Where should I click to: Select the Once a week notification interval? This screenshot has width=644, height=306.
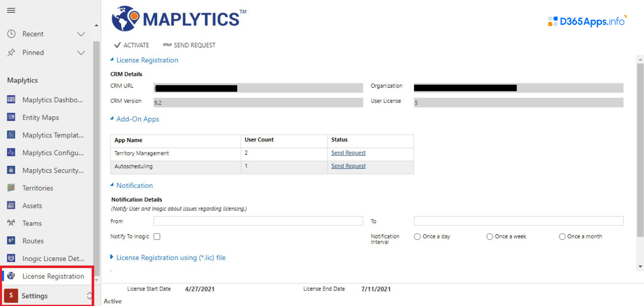pos(489,236)
